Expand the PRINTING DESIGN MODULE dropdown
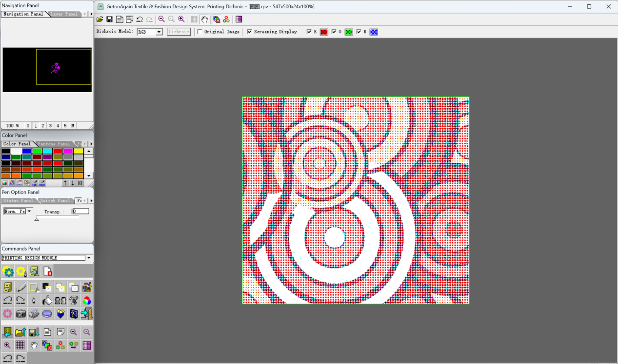618x364 pixels. coord(89,258)
